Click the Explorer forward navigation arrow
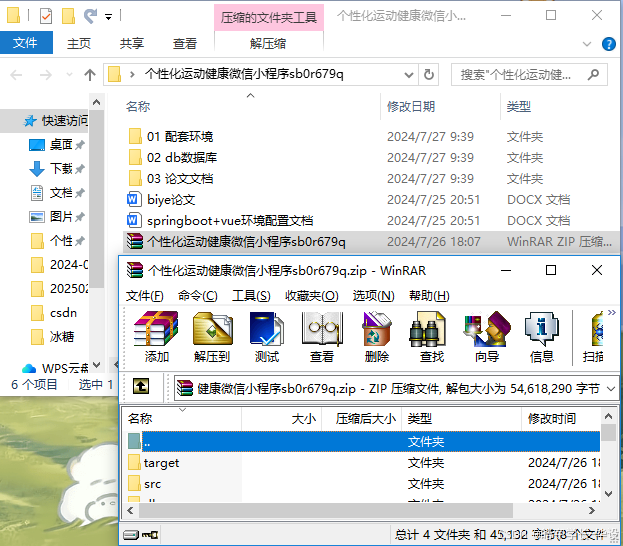Viewport: 623px width, 546px height. pyautogui.click(x=46, y=75)
